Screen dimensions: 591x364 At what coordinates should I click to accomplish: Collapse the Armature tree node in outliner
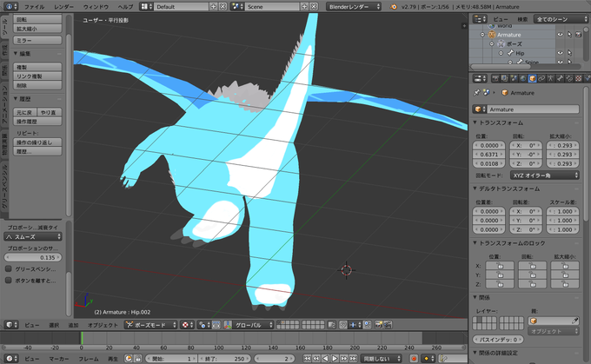[x=482, y=35]
